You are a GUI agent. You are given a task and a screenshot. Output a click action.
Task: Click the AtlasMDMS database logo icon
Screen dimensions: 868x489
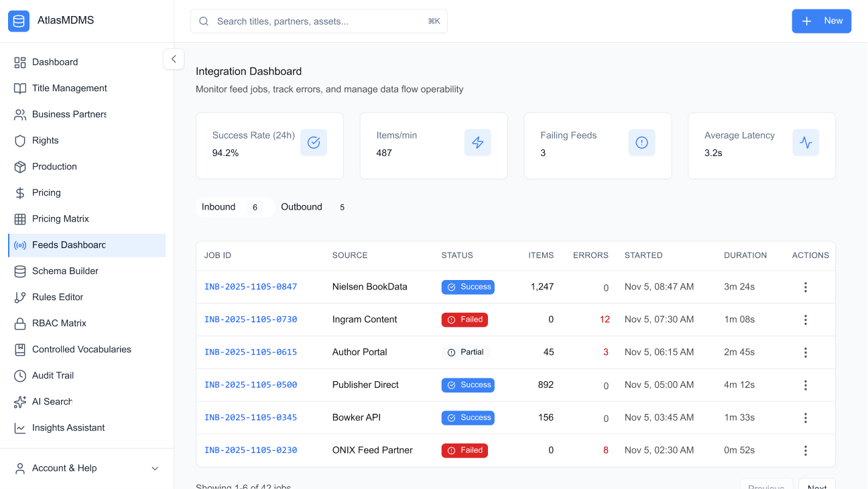(19, 21)
